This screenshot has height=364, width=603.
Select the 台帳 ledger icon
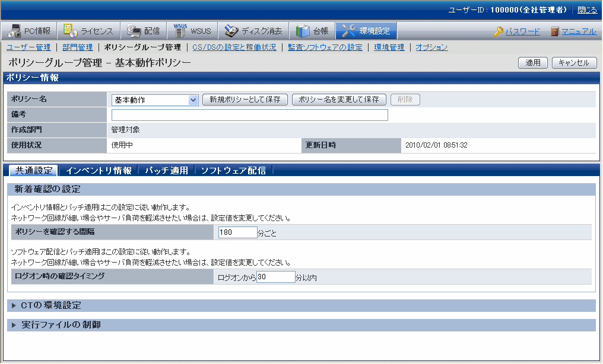[x=303, y=31]
